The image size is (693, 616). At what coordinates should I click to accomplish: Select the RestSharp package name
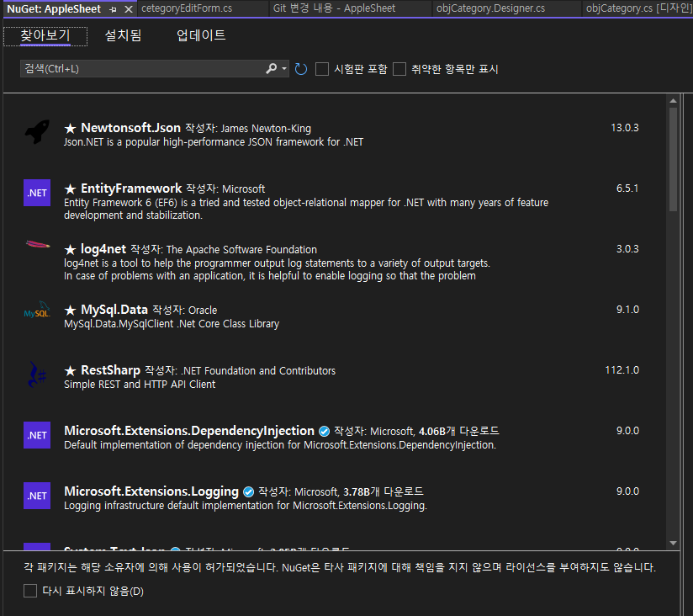110,370
